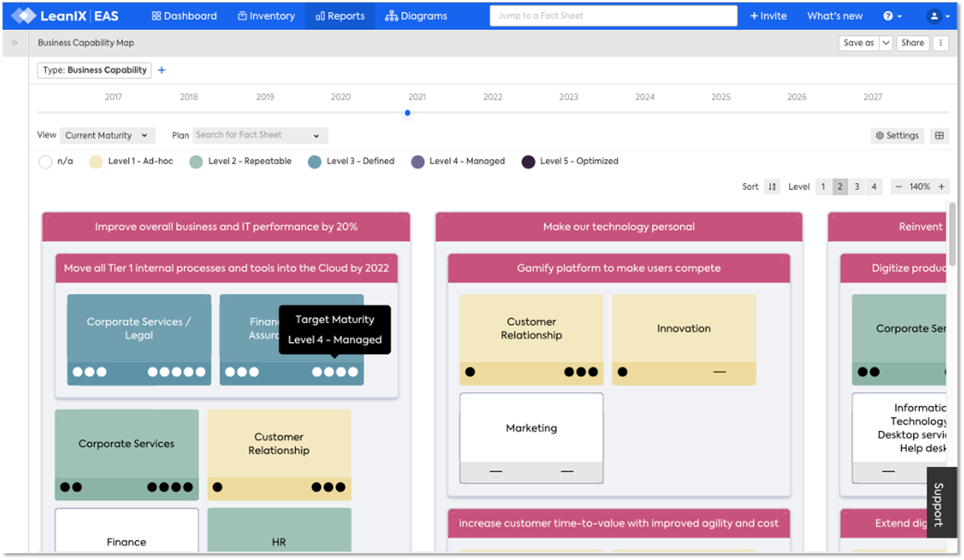The width and height of the screenshot is (964, 560).
Task: Open the Improve overall business and IT performance header
Action: (226, 227)
